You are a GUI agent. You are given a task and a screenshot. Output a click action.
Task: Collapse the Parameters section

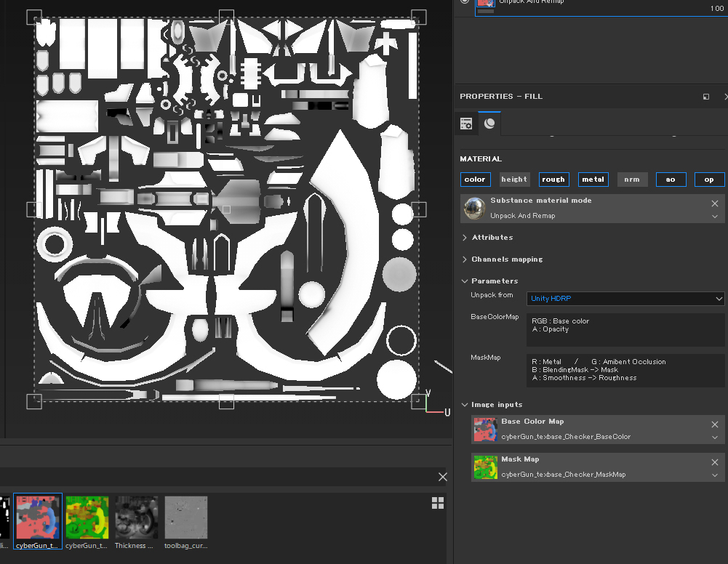click(x=465, y=281)
